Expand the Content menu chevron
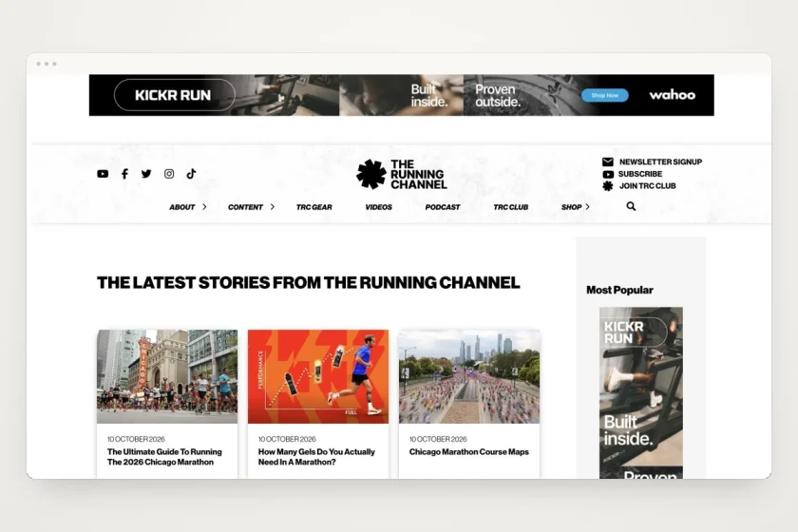Image resolution: width=798 pixels, height=532 pixels. pos(273,207)
